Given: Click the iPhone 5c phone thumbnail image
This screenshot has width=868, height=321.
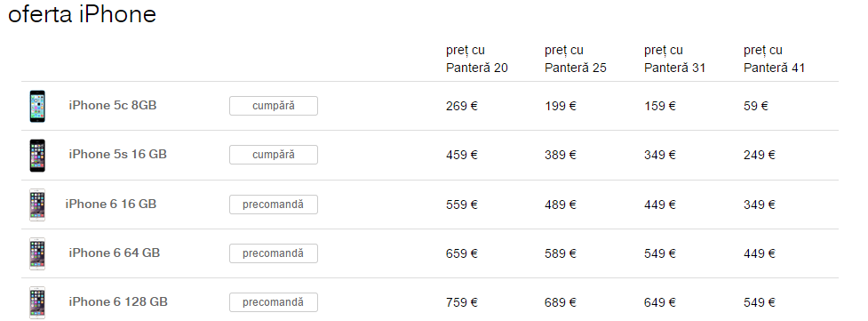Looking at the screenshot, I should 37,106.
